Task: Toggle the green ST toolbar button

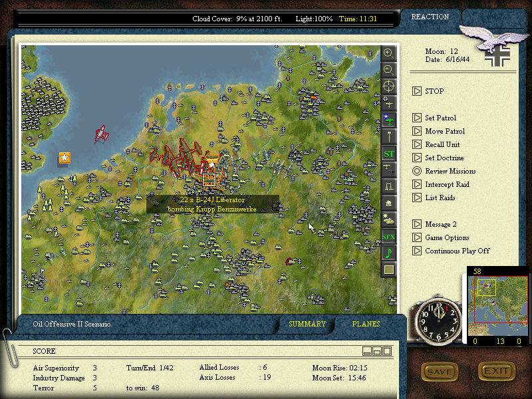Action: (388, 154)
